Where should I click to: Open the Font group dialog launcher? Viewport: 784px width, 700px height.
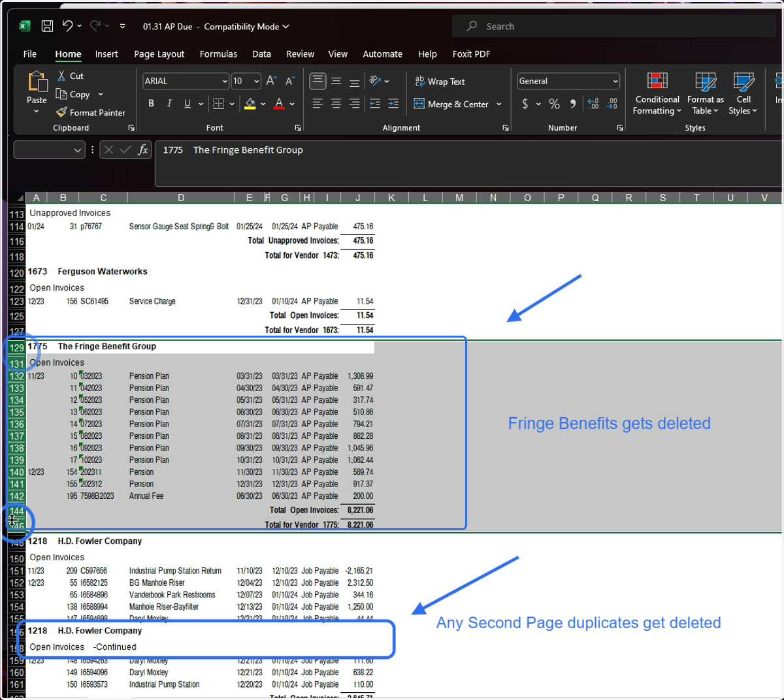pyautogui.click(x=298, y=128)
